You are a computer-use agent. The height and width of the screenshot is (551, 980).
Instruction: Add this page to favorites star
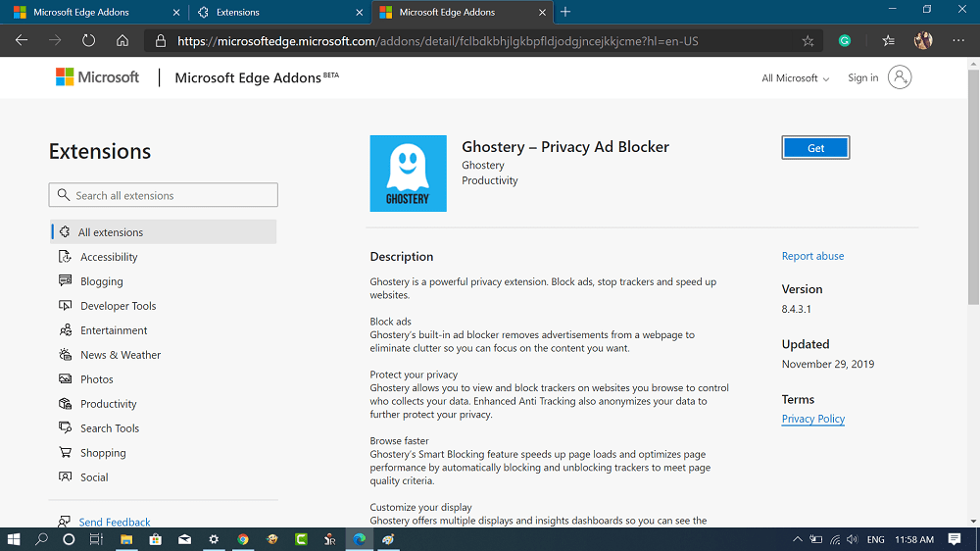[808, 41]
